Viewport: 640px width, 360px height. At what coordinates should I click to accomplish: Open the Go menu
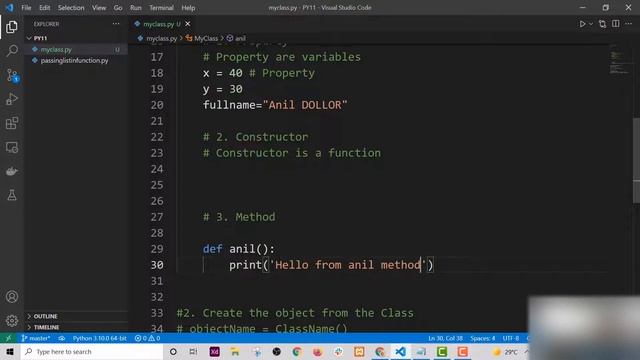(x=118, y=8)
